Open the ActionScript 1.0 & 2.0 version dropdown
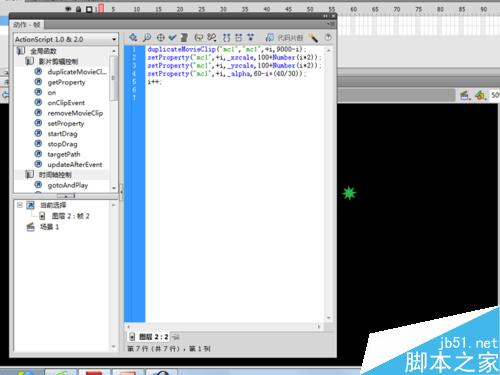This screenshot has height=375, width=500. (66, 39)
